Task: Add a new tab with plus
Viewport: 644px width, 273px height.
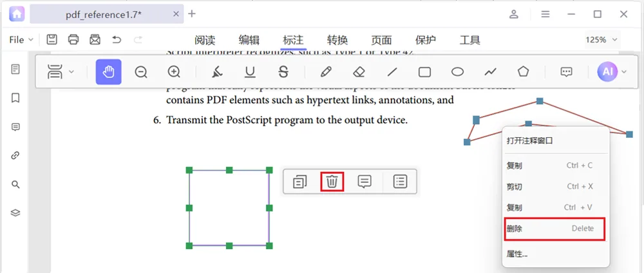Action: 192,14
